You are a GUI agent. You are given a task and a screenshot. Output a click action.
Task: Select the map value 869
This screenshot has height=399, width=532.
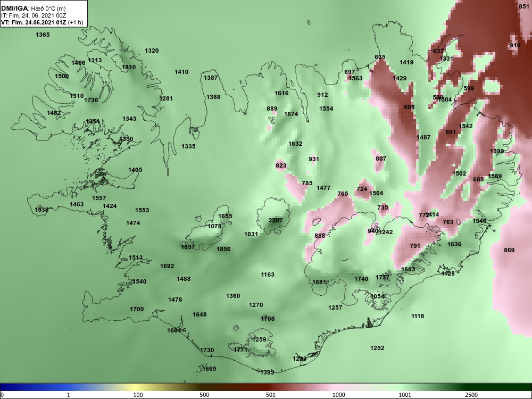509,250
